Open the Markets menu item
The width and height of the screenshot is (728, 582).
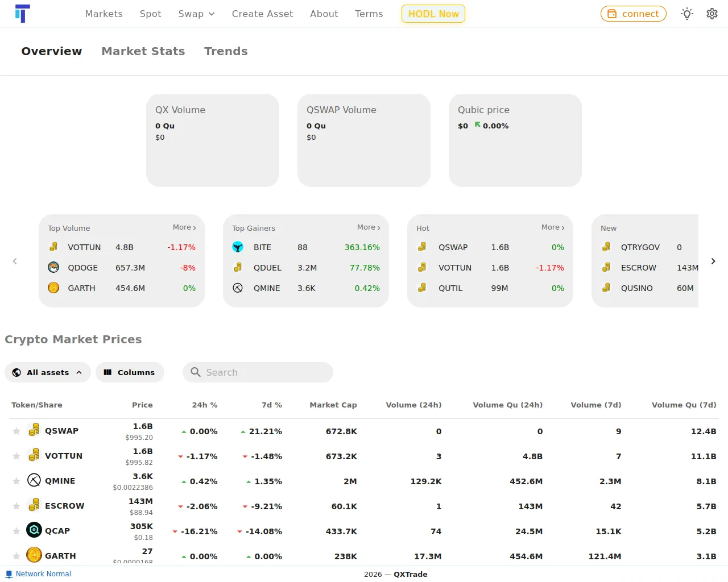[x=104, y=14]
